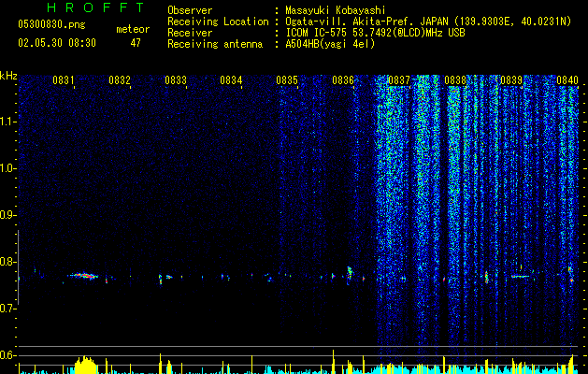This screenshot has width=588, height=374.
Task: Select the A504HB(yagi 4el) antenna text
Action: tap(330, 44)
